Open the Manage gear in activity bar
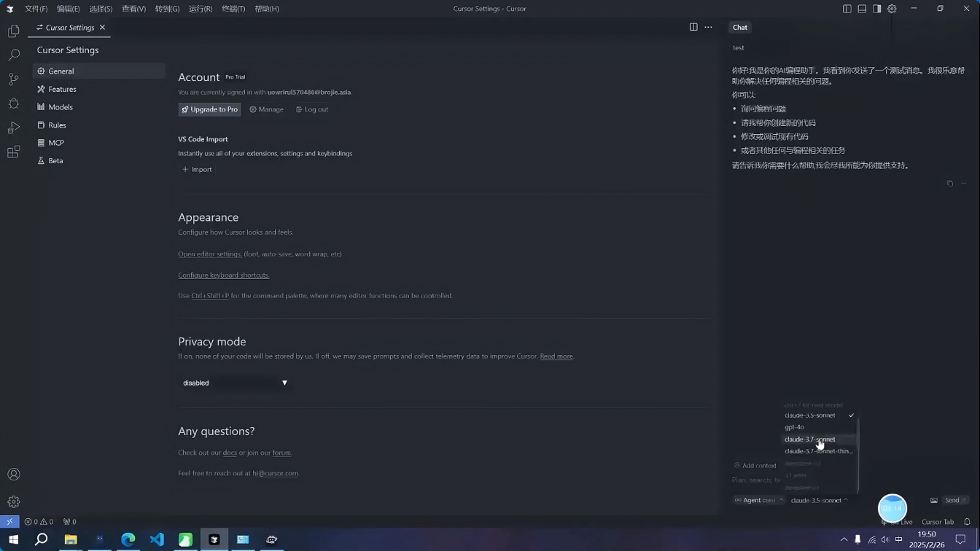This screenshot has width=980, height=551. [13, 501]
